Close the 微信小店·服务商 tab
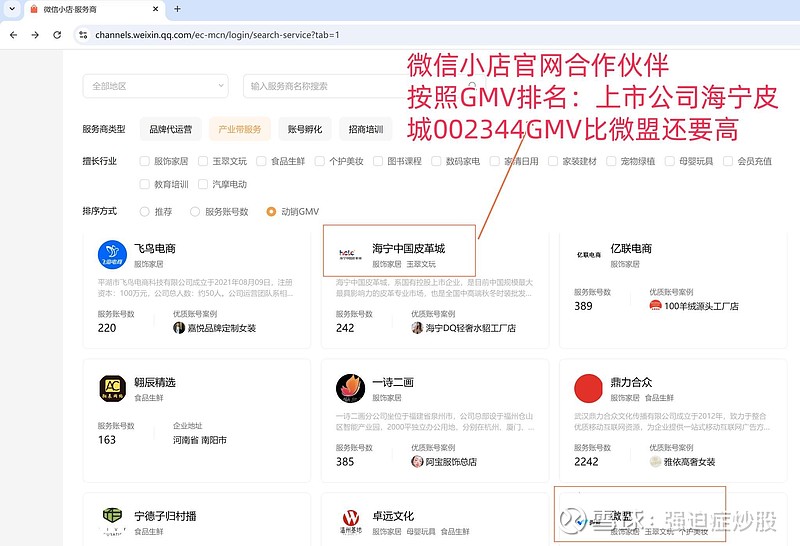 (156, 9)
